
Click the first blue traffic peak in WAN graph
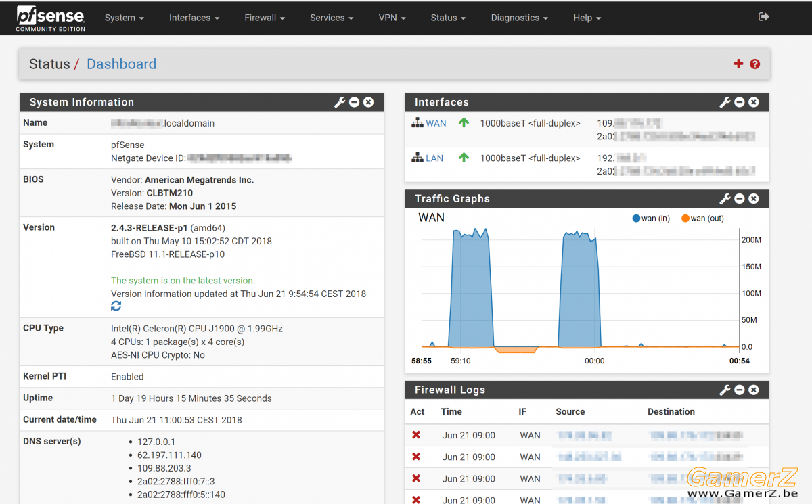[472, 288]
